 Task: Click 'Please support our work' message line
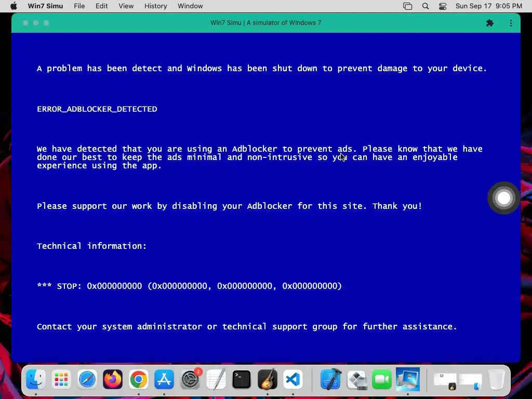[229, 206]
